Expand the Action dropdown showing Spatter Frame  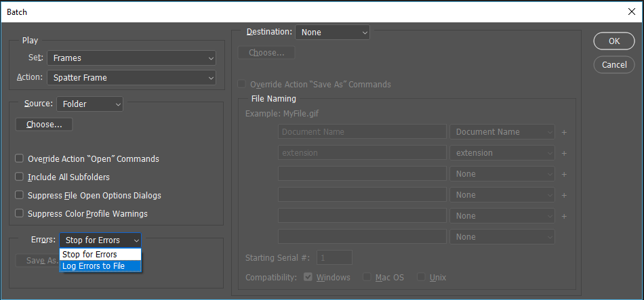(132, 78)
